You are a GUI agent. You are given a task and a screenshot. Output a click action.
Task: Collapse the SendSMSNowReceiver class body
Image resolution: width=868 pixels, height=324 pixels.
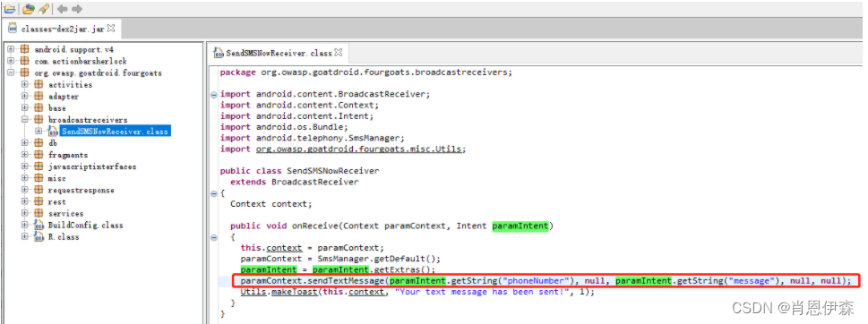(x=214, y=193)
